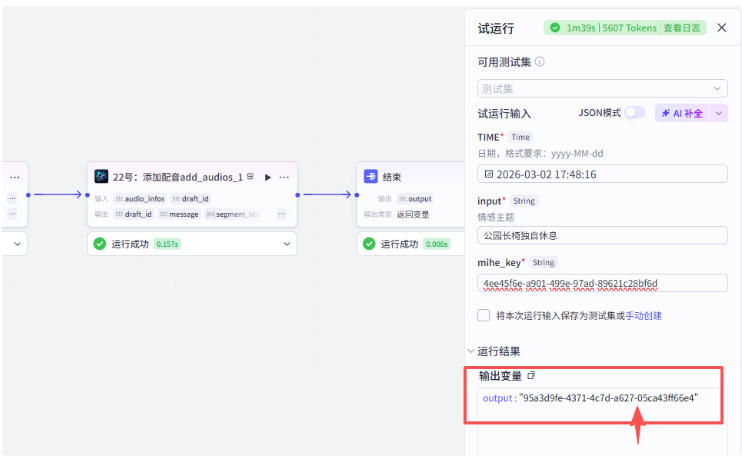Click the input 情感主题 text field
This screenshot has height=460, width=742.
pos(602,235)
